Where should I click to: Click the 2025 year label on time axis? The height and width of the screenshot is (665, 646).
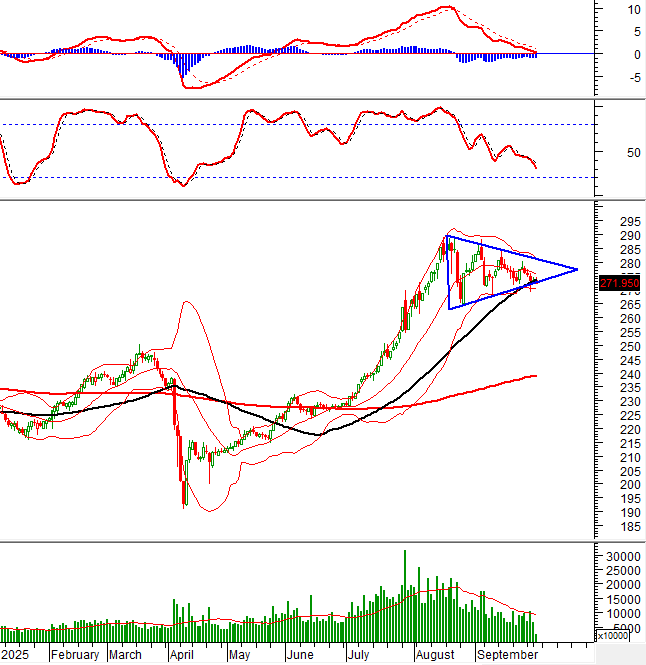(x=16, y=655)
